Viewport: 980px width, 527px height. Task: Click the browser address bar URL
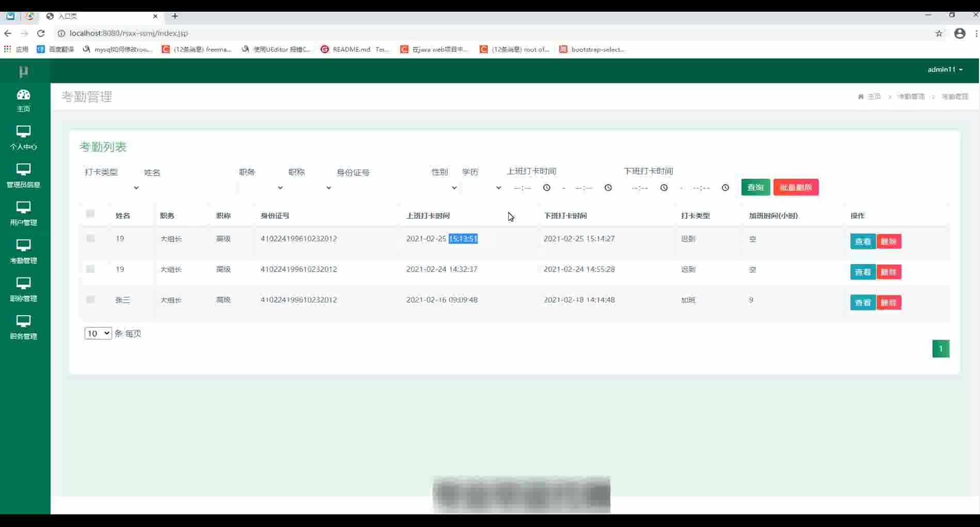(129, 33)
